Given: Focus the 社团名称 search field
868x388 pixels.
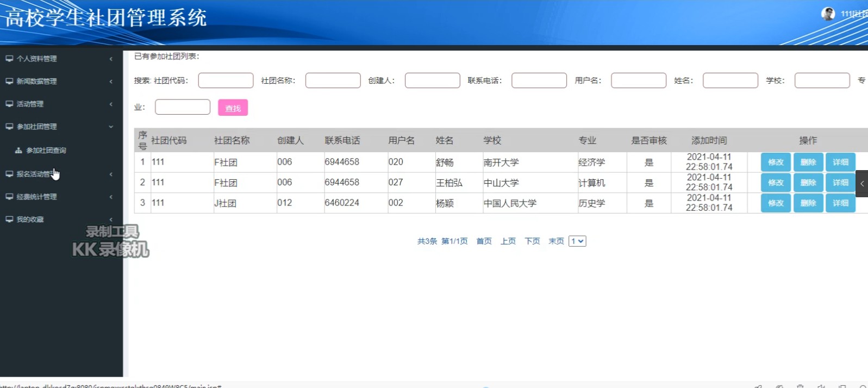Looking at the screenshot, I should [333, 80].
